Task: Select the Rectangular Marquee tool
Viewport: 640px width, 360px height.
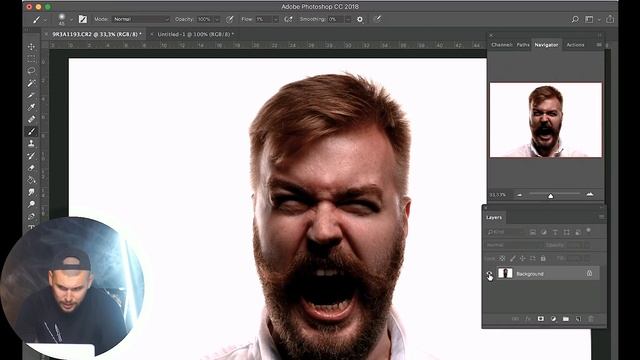Action: [31, 59]
